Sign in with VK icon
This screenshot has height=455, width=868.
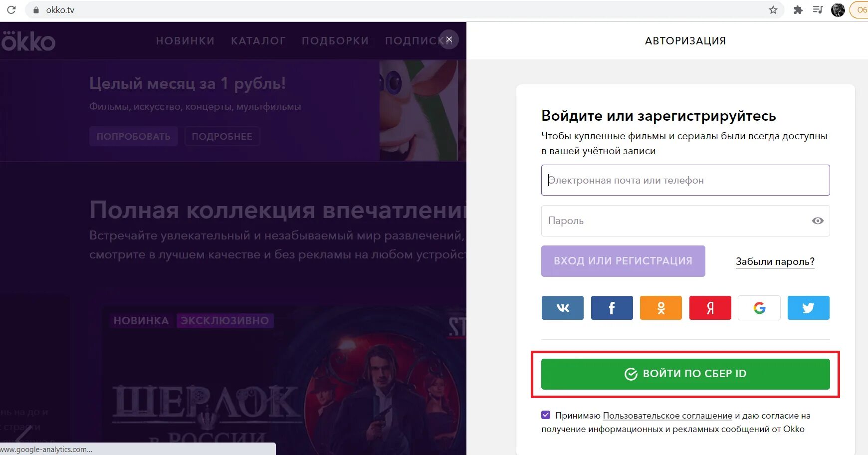[x=562, y=308]
